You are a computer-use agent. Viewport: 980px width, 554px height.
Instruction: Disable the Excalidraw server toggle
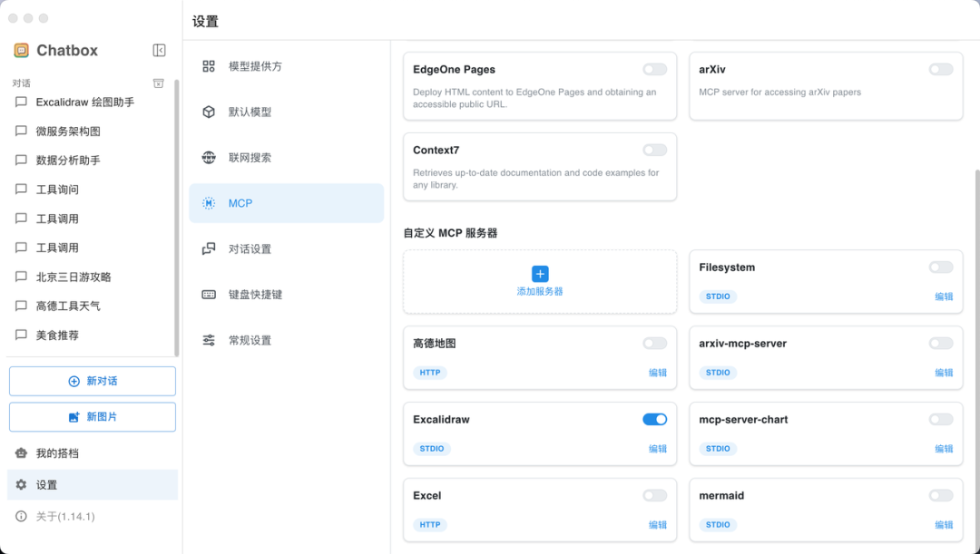point(654,419)
